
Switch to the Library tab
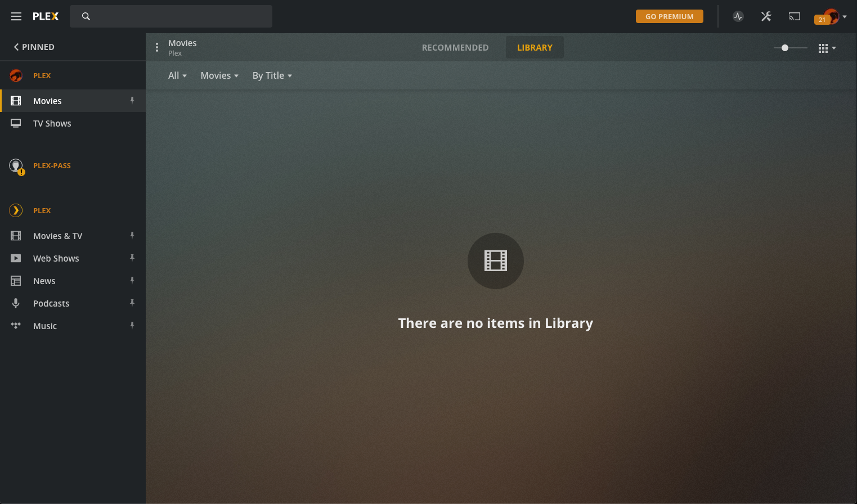[535, 47]
